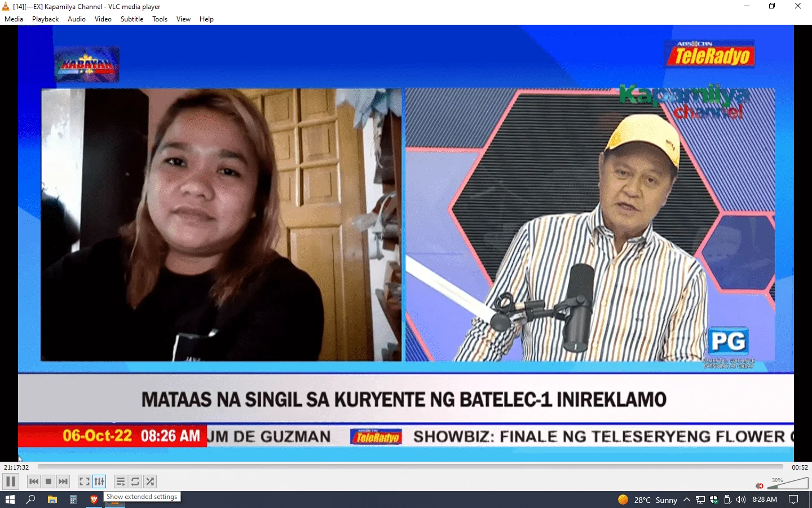Stop playback with the stop button

pos(48,481)
